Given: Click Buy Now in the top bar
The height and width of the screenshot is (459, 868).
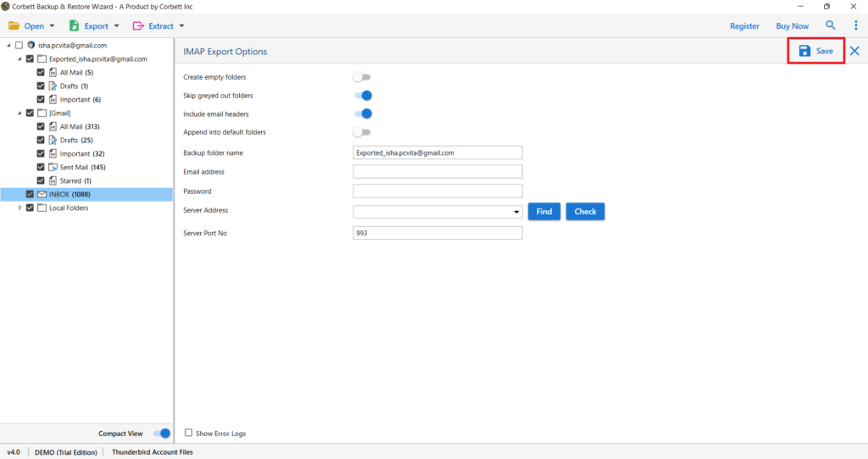Looking at the screenshot, I should (x=793, y=26).
